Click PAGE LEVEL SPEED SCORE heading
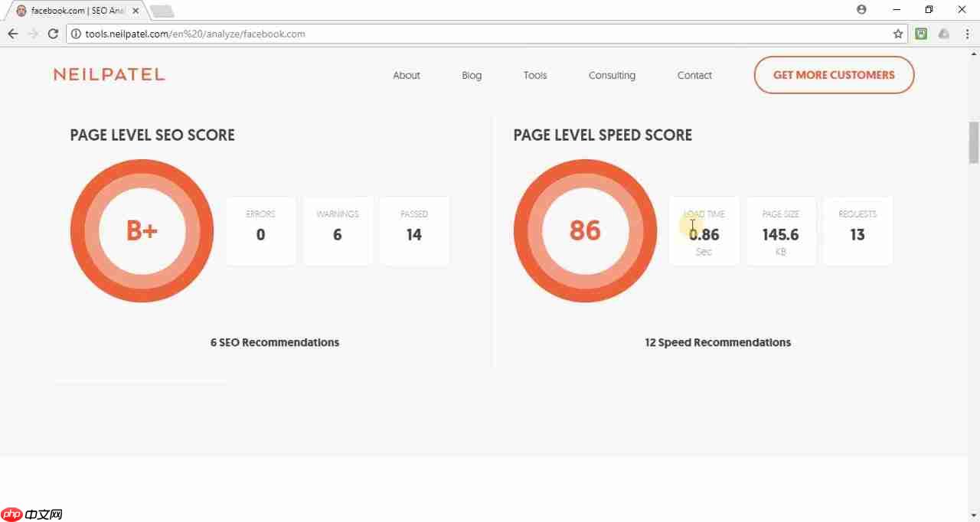Image resolution: width=980 pixels, height=522 pixels. 603,135
